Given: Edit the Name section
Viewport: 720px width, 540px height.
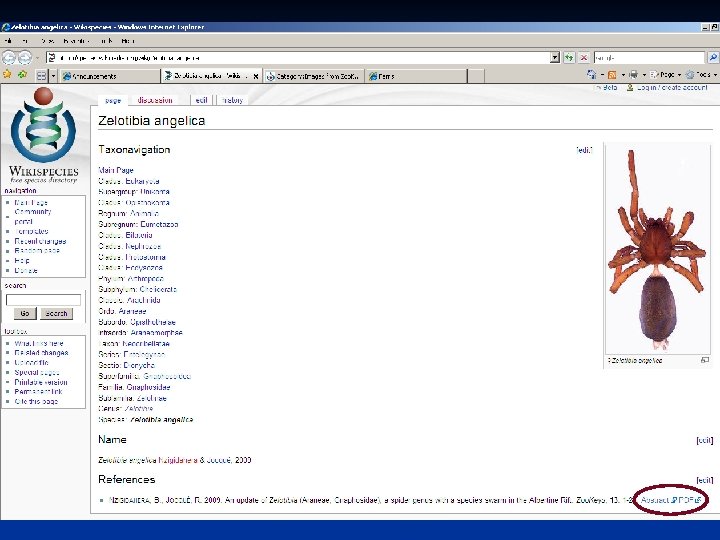Looking at the screenshot, I should coord(705,440).
